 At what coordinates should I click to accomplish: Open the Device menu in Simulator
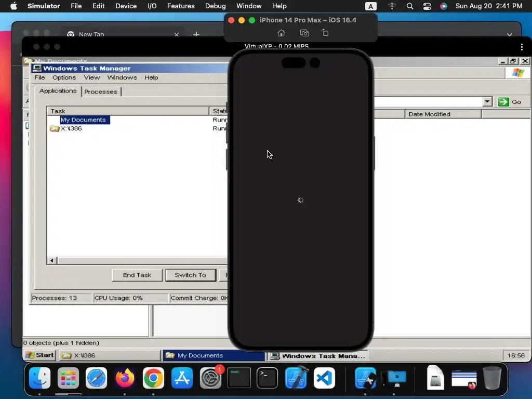coord(126,6)
